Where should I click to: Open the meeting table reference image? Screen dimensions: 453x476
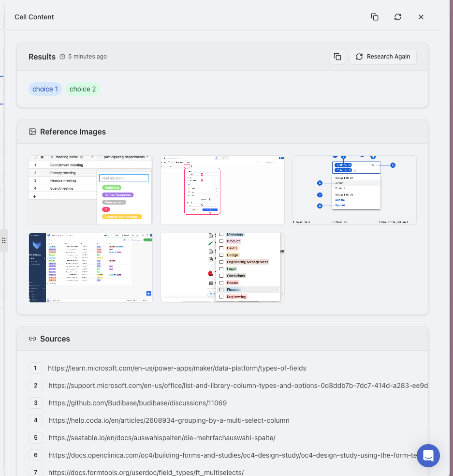(x=90, y=190)
